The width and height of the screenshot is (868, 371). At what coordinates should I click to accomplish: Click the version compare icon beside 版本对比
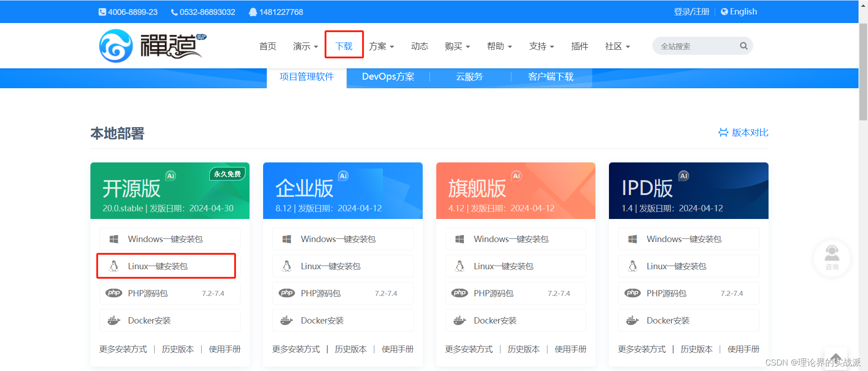[x=723, y=132]
